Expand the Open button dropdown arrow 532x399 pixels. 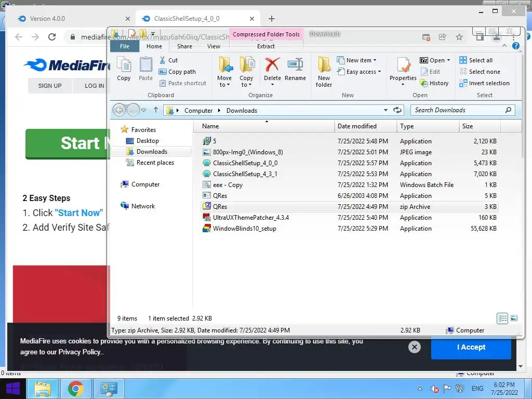(x=448, y=60)
